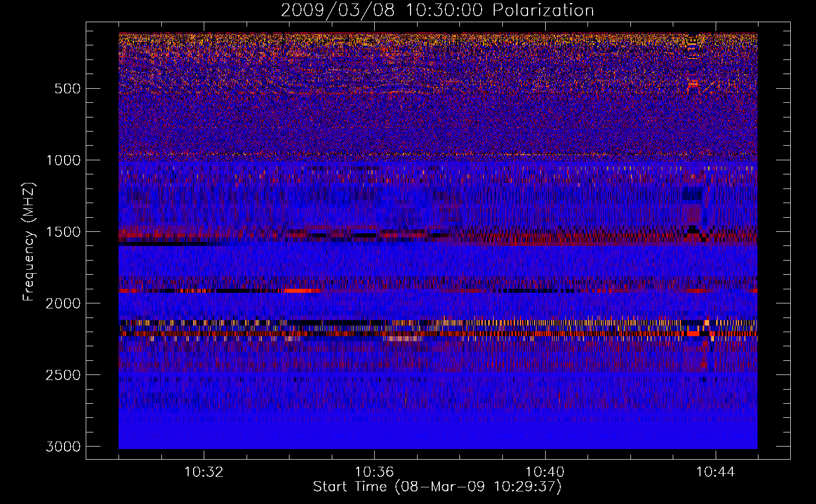Screen dimensions: 816x504
Task: Click the 10:32 time tick label
Action: click(x=204, y=472)
